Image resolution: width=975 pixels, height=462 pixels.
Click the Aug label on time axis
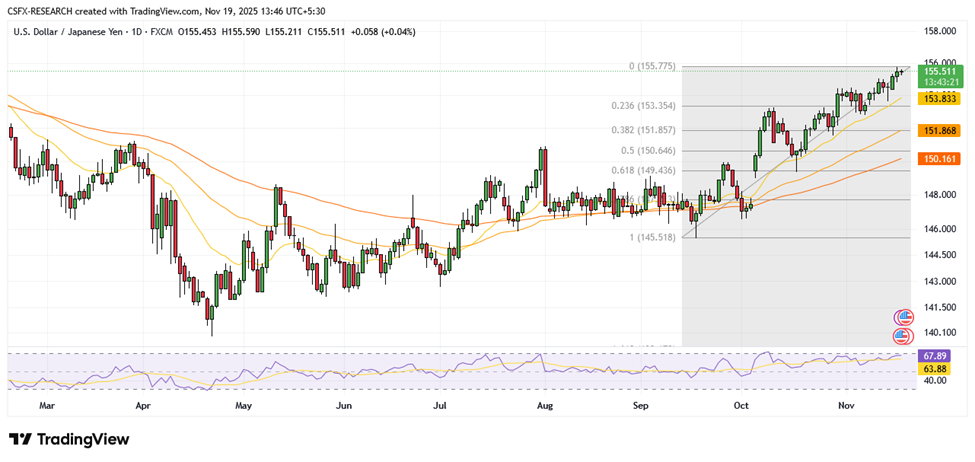pos(544,407)
